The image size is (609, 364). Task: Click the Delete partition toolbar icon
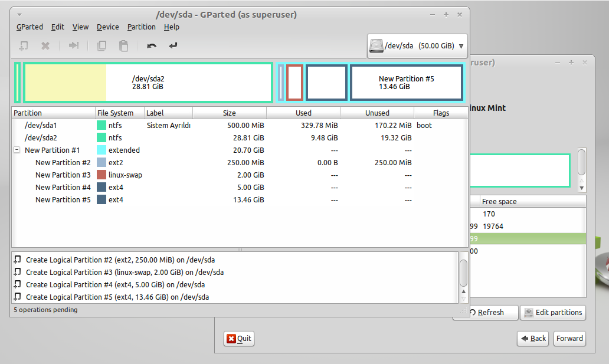[45, 46]
